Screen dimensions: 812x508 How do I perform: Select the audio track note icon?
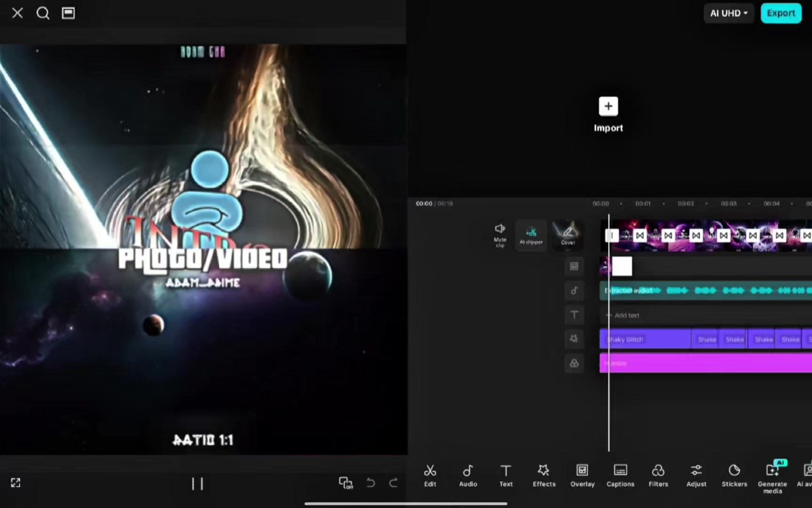pyautogui.click(x=574, y=291)
